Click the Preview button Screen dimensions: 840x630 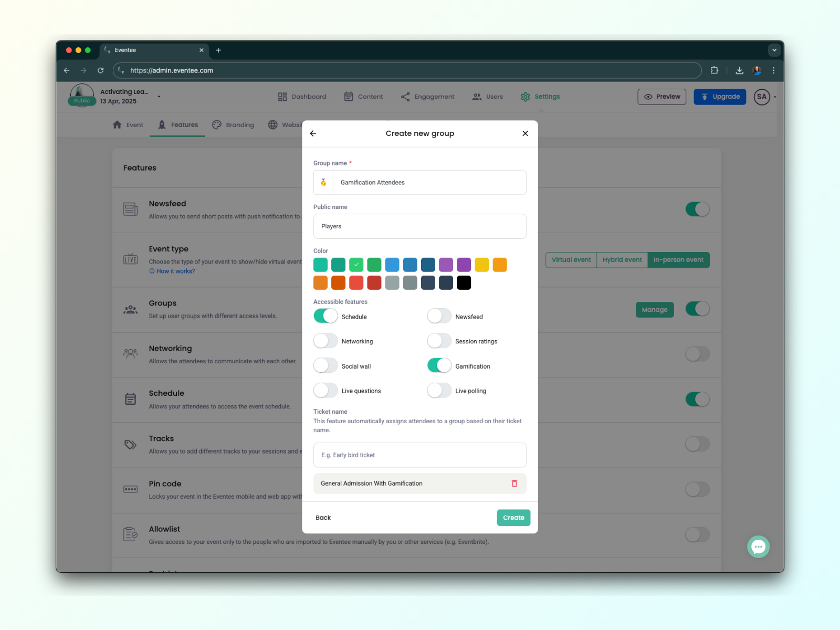tap(662, 97)
